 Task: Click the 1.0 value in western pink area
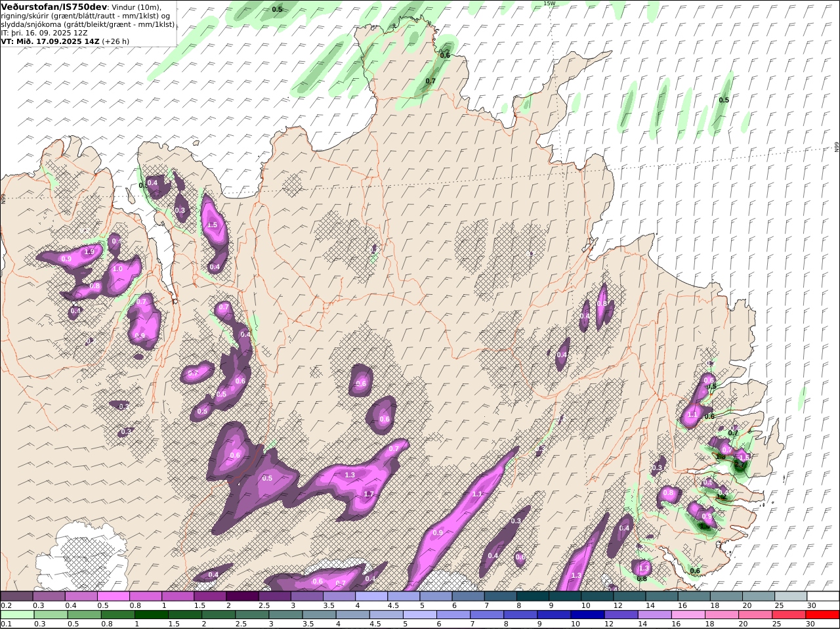117,269
